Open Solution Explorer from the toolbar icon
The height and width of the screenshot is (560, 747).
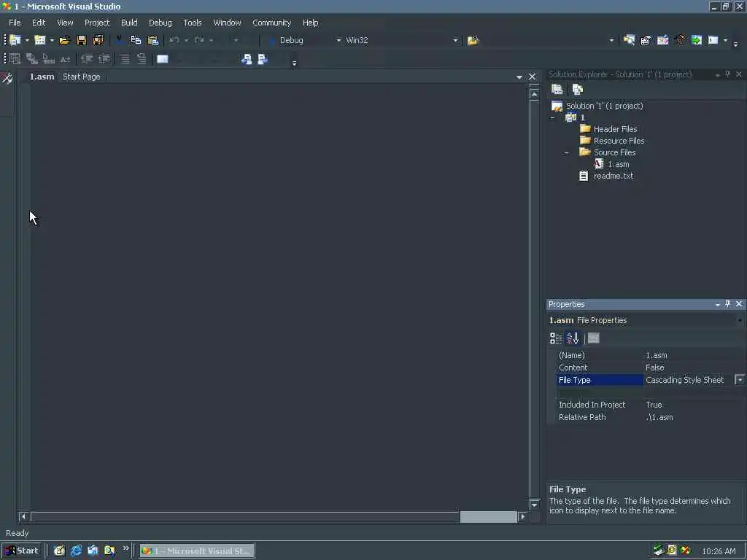[x=629, y=41]
